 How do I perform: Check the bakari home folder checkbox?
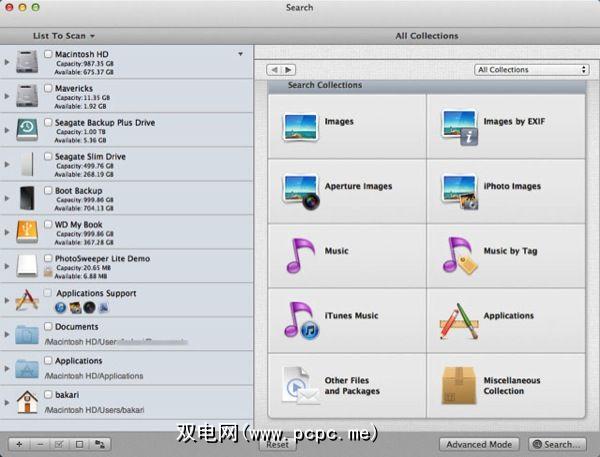tap(48, 394)
